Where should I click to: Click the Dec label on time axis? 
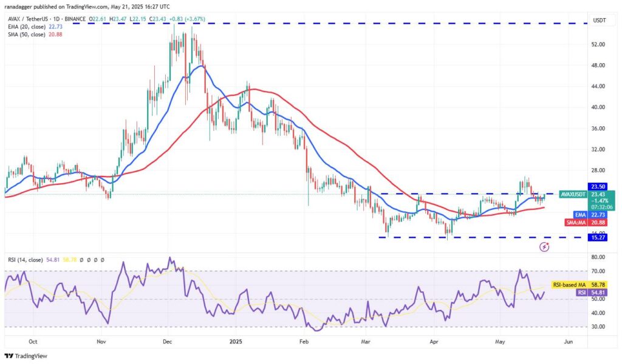[x=168, y=342]
